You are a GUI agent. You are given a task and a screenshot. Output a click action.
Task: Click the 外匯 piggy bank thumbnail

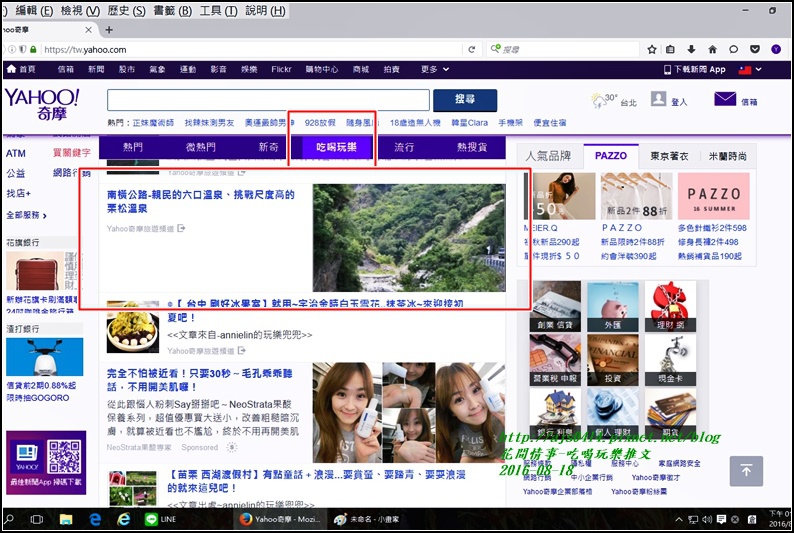pyautogui.click(x=613, y=306)
